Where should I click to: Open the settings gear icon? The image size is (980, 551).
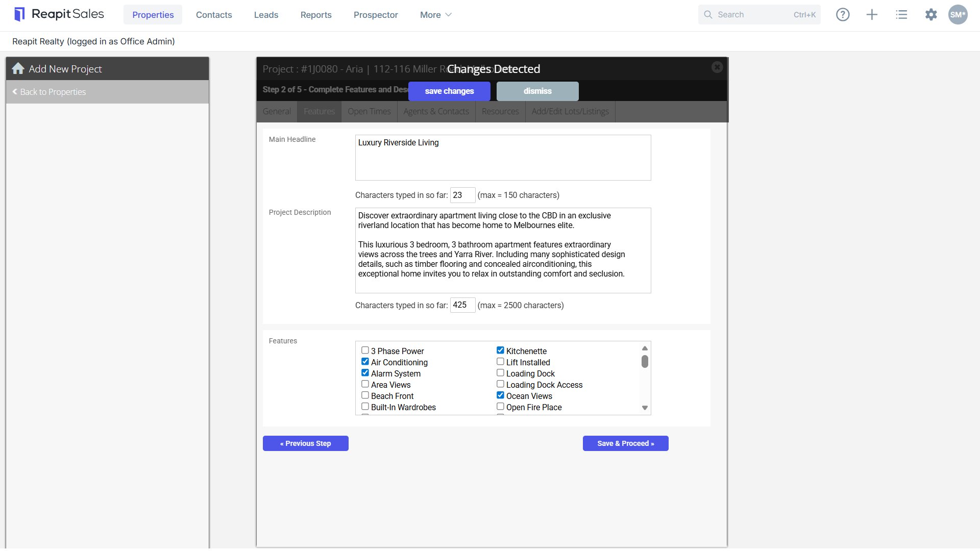931,15
